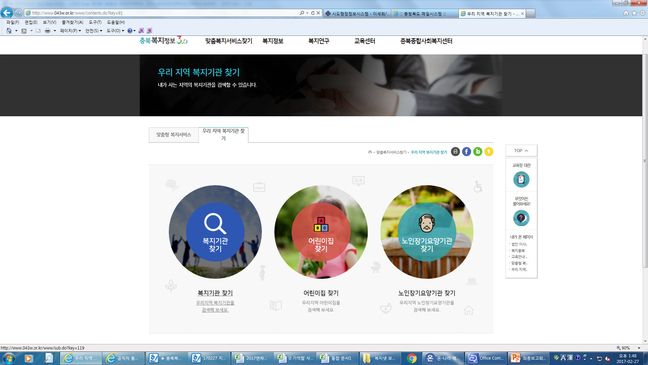The height and width of the screenshot is (365, 648).
Task: Click the question bubble icon in right sidebar
Action: [521, 218]
